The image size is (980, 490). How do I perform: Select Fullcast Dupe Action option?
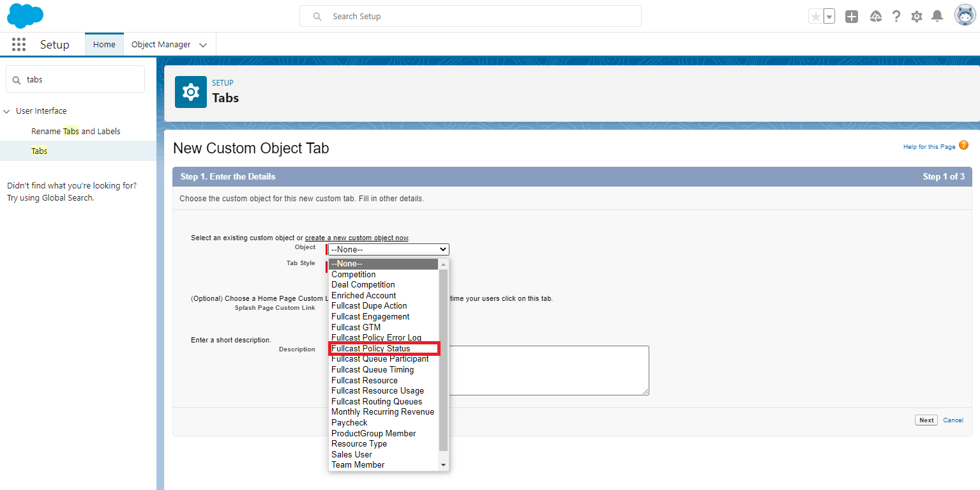384,306
